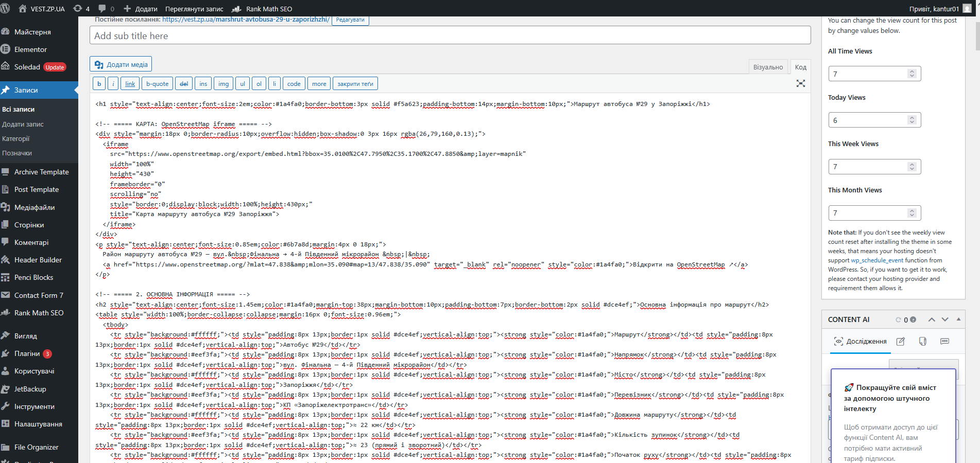Open the pending updates icon showing 4
The height and width of the screenshot is (463, 980).
click(x=81, y=9)
